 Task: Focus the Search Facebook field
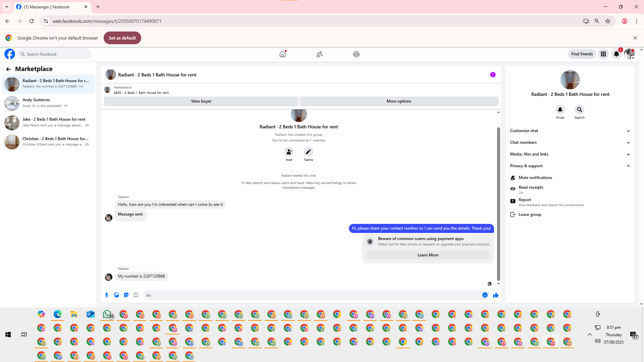[55, 54]
